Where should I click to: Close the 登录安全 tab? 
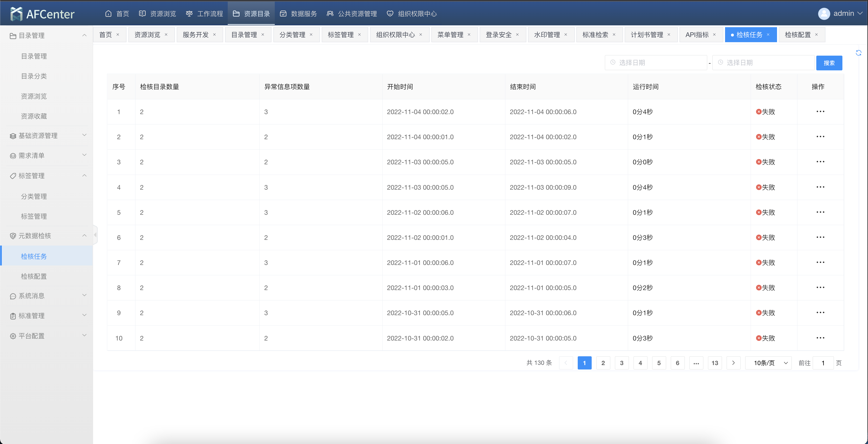517,34
